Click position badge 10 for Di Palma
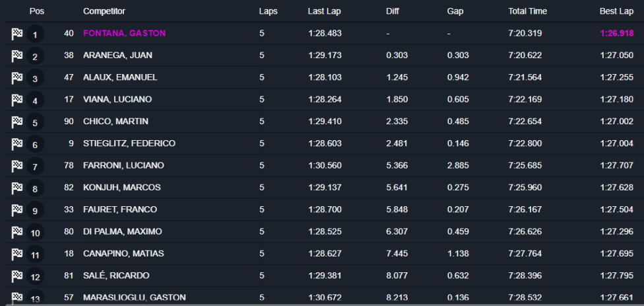The image size is (644, 306). [35, 233]
